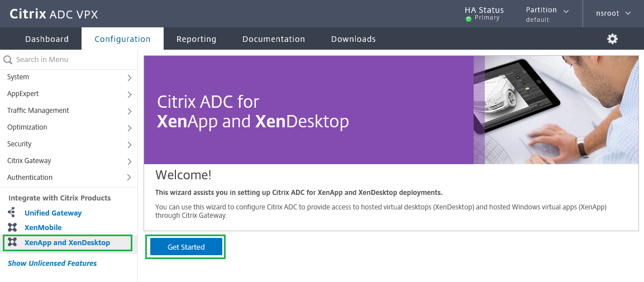Click the green HA Status indicator

click(x=469, y=18)
